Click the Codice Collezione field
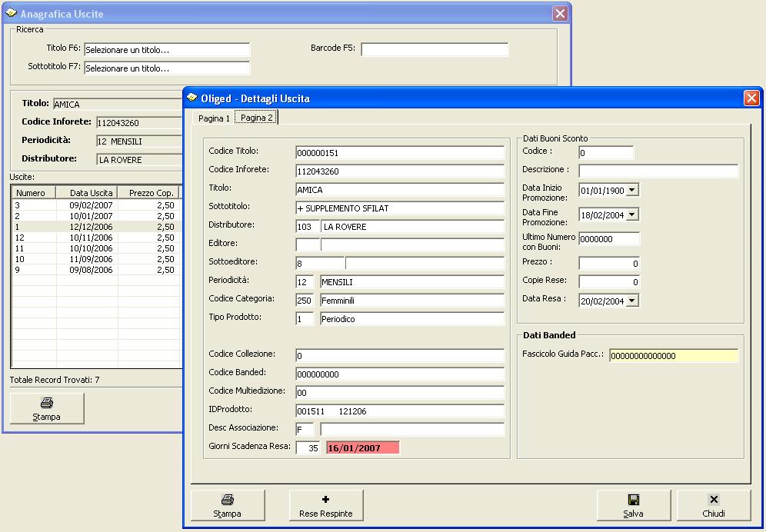The image size is (766, 532). [x=400, y=356]
